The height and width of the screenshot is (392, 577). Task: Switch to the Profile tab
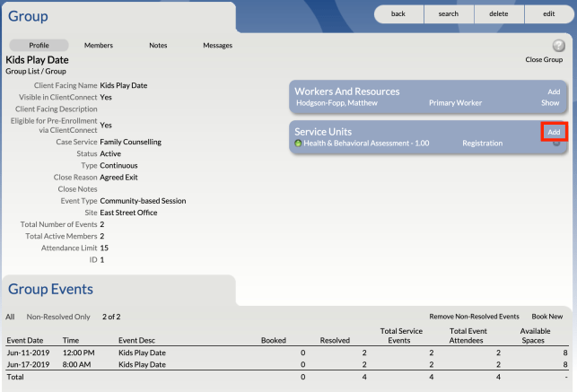click(39, 45)
